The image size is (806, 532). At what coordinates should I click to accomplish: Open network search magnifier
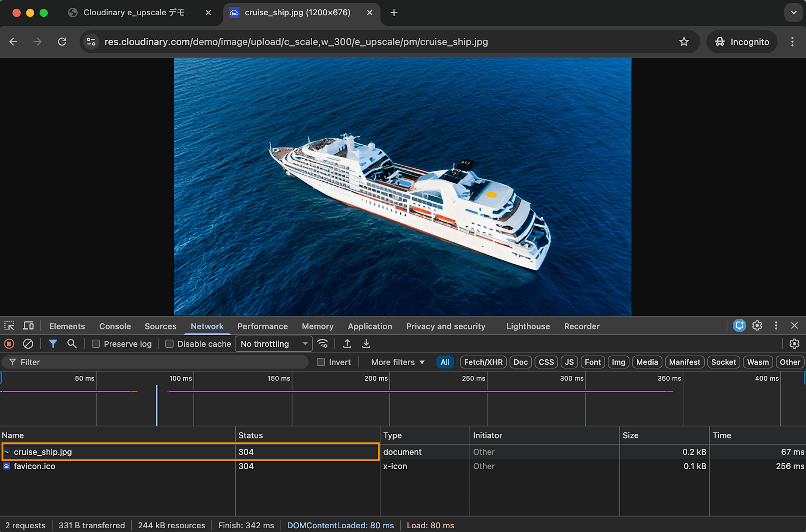click(x=72, y=344)
